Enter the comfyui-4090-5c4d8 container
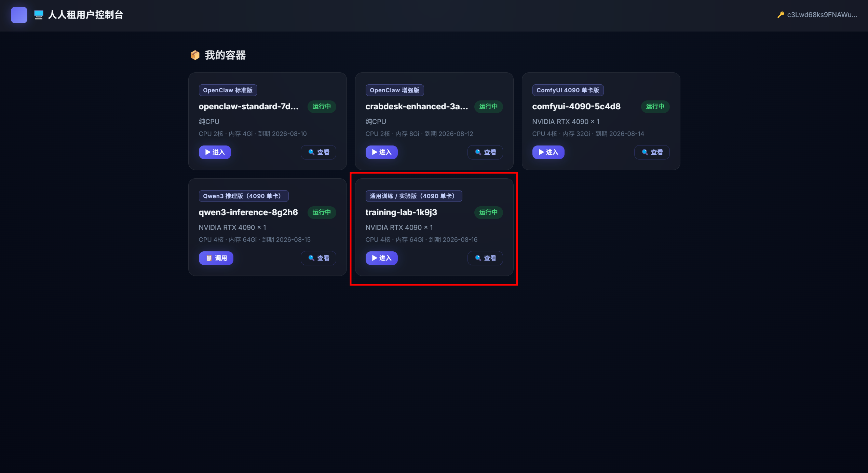Image resolution: width=868 pixels, height=473 pixels. pos(548,152)
